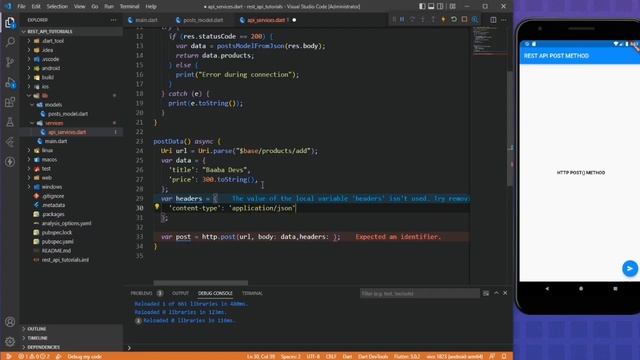The width and height of the screenshot is (640, 360).
Task: Open Explorer More Actions ellipsis
Action: pos(113,20)
